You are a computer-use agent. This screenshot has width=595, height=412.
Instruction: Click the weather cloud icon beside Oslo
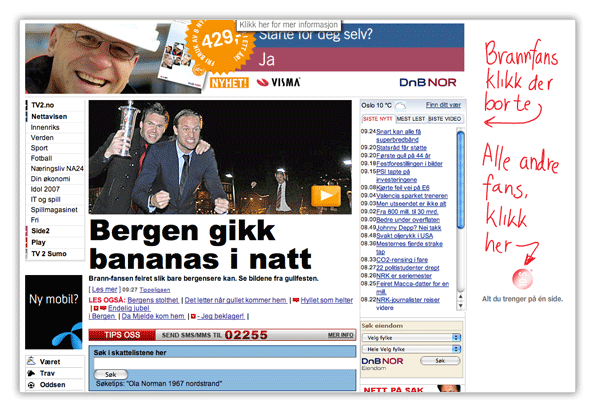click(400, 105)
